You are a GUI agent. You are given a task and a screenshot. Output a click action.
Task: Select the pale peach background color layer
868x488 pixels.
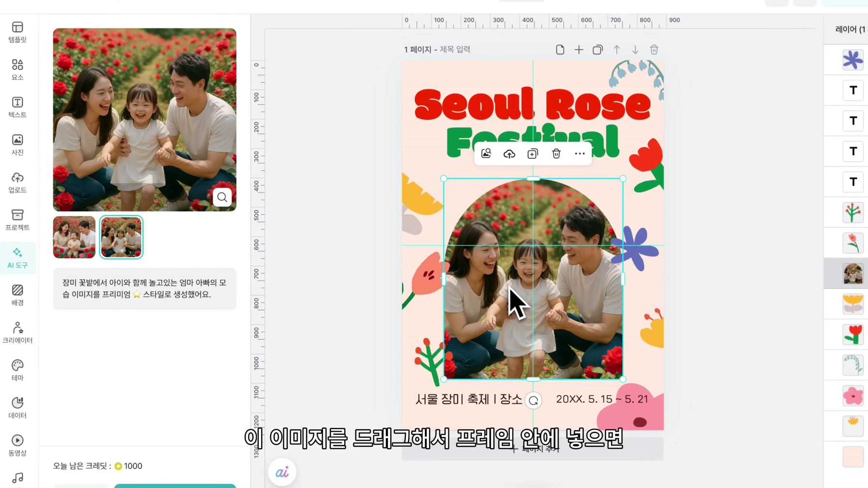[852, 457]
